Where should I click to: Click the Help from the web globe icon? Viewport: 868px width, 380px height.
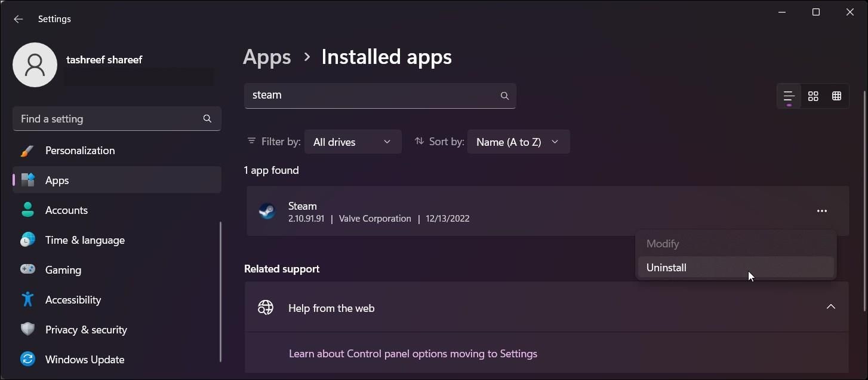265,307
